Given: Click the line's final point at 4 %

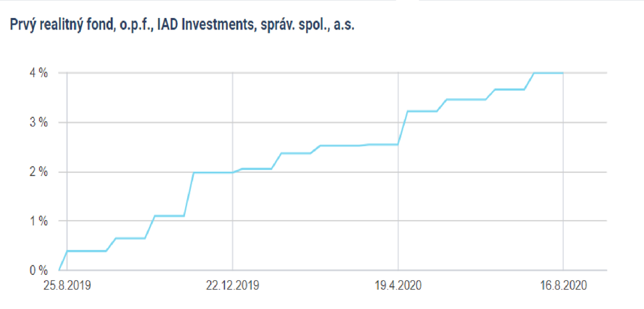Looking at the screenshot, I should (563, 73).
